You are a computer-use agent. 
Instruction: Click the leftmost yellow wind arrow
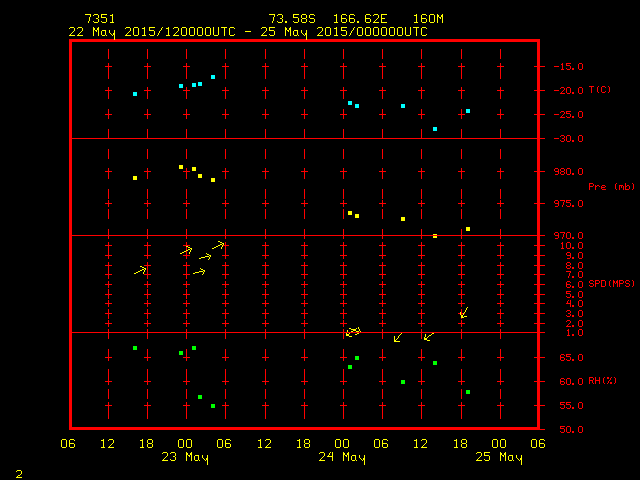(141, 270)
